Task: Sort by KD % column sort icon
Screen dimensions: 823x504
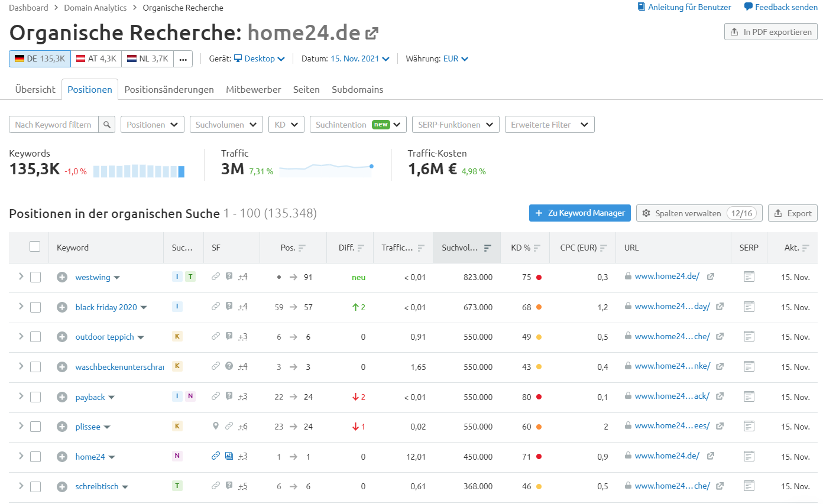Action: (x=537, y=248)
